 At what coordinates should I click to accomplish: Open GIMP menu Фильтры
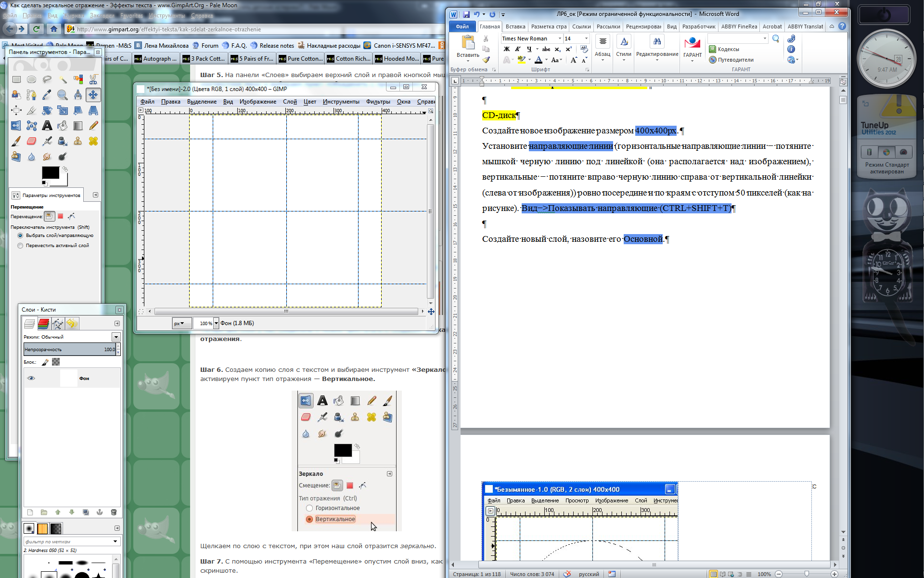[378, 102]
